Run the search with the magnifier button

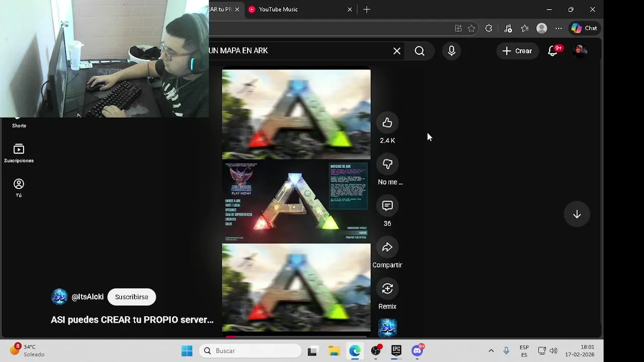[420, 51]
